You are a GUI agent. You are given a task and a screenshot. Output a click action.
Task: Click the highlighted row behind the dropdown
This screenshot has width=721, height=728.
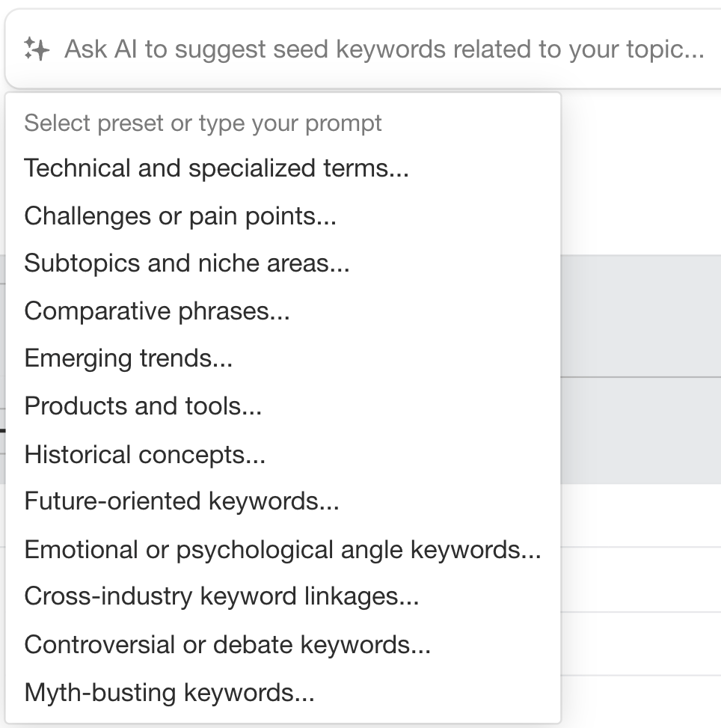639,314
